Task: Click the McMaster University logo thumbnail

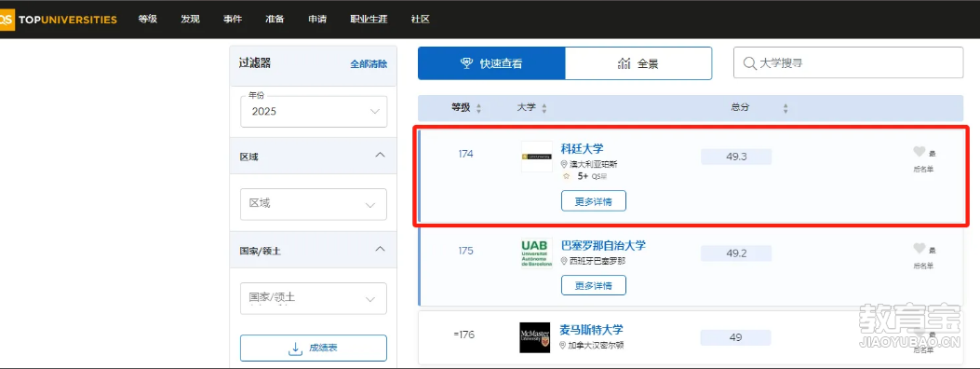Action: (x=535, y=337)
